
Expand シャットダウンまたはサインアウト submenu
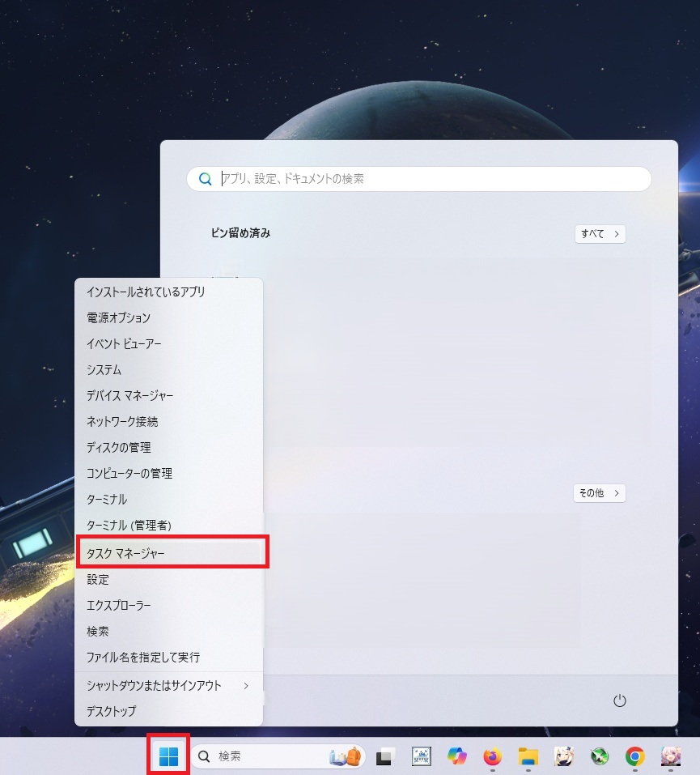168,686
